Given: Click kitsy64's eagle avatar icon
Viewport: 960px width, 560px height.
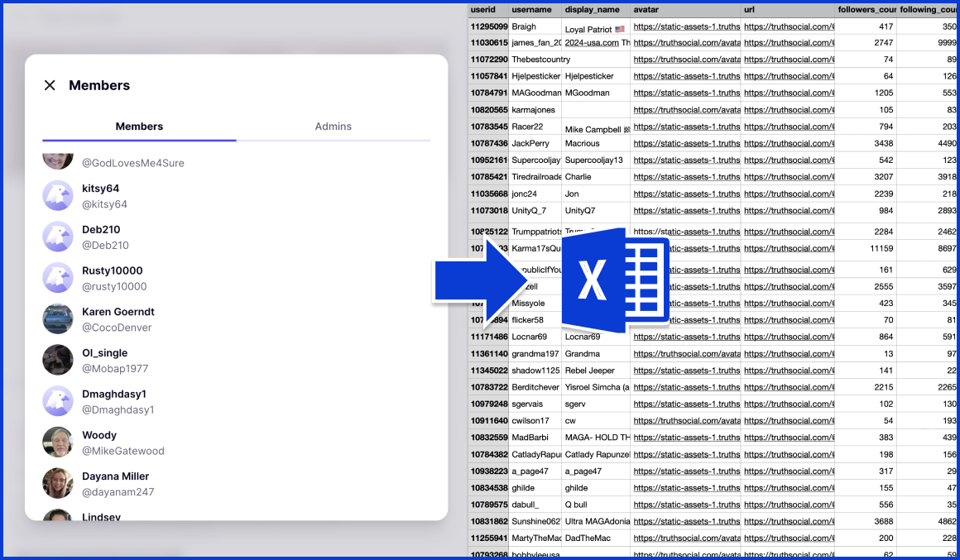Looking at the screenshot, I should (x=58, y=195).
